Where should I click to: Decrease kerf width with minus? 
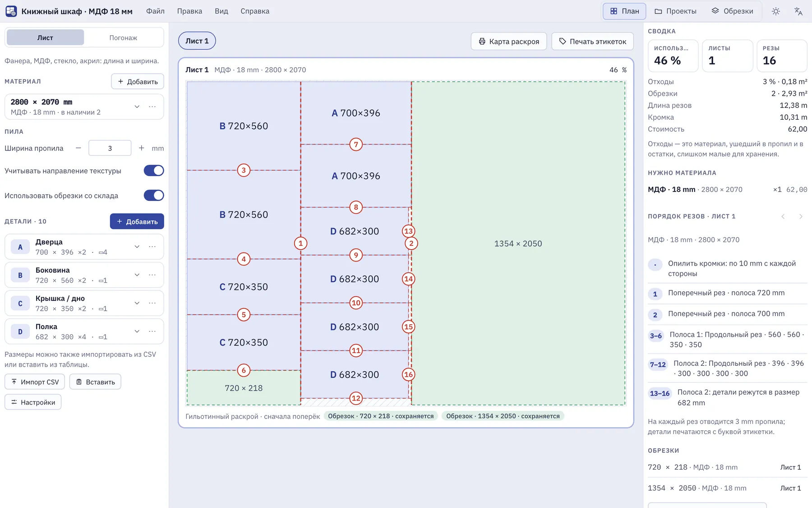(78, 148)
